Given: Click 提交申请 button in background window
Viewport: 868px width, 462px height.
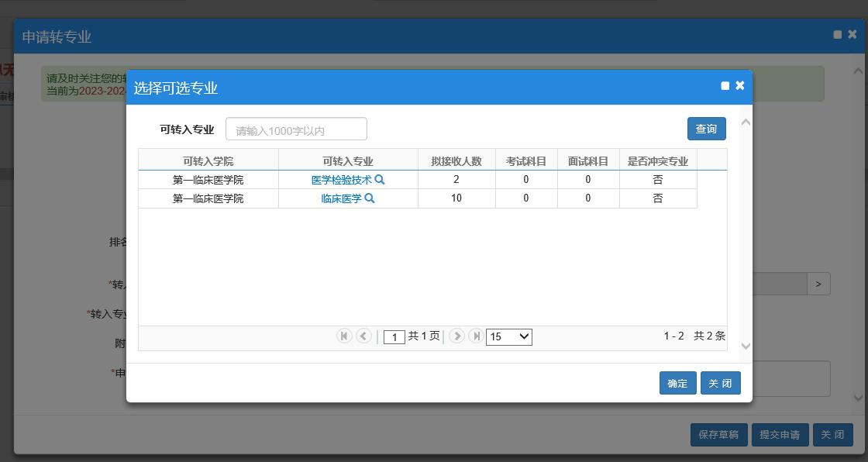Looking at the screenshot, I should [780, 435].
